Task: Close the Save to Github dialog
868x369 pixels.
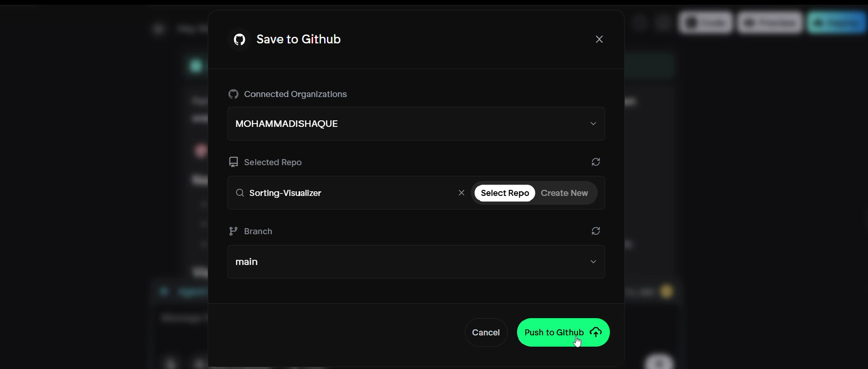Action: 599,39
